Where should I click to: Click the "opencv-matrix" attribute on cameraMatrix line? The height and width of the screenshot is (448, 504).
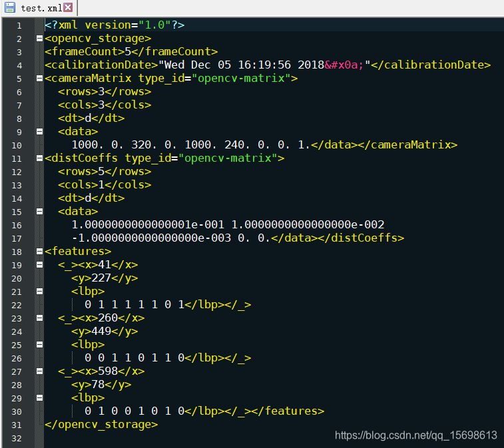(x=241, y=79)
